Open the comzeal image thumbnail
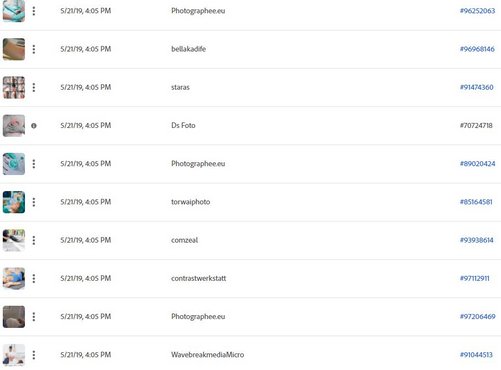 pos(14,240)
